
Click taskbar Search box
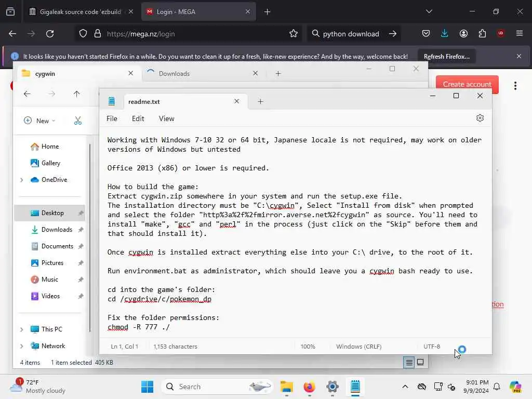(217, 387)
